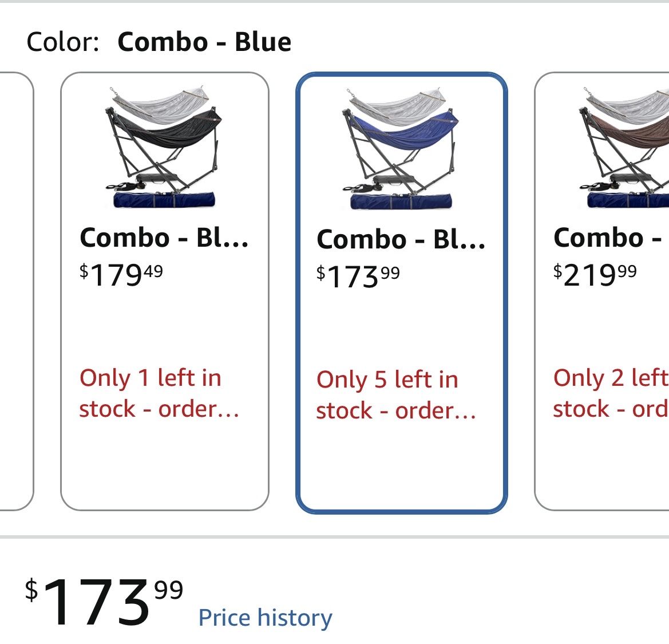Open the Price history link
Viewport: 669px width, 644px height.
pyautogui.click(x=265, y=618)
